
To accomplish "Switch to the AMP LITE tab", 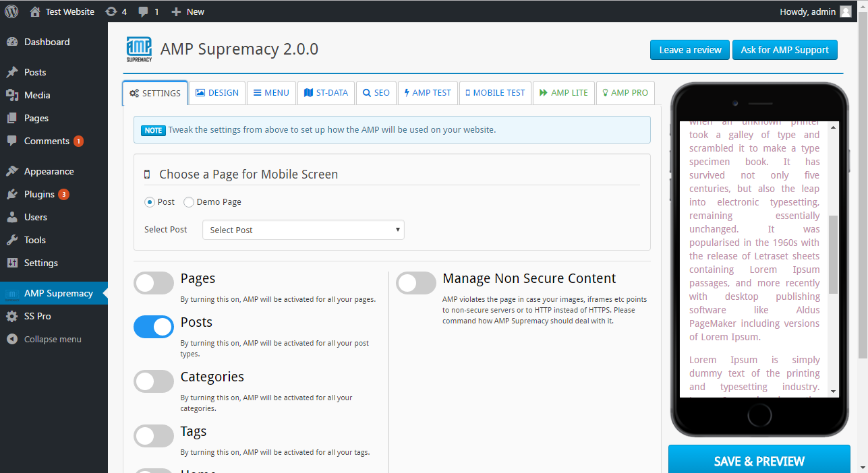I will point(564,93).
